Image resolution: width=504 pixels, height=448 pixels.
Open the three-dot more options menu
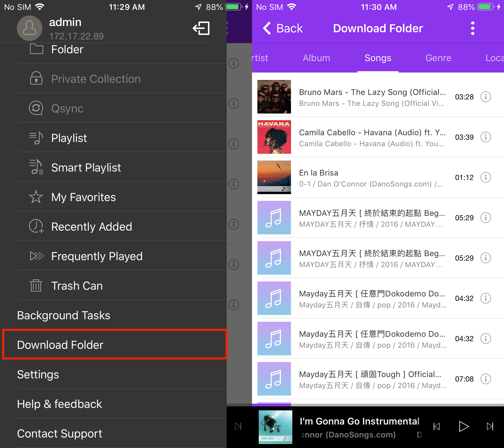472,28
